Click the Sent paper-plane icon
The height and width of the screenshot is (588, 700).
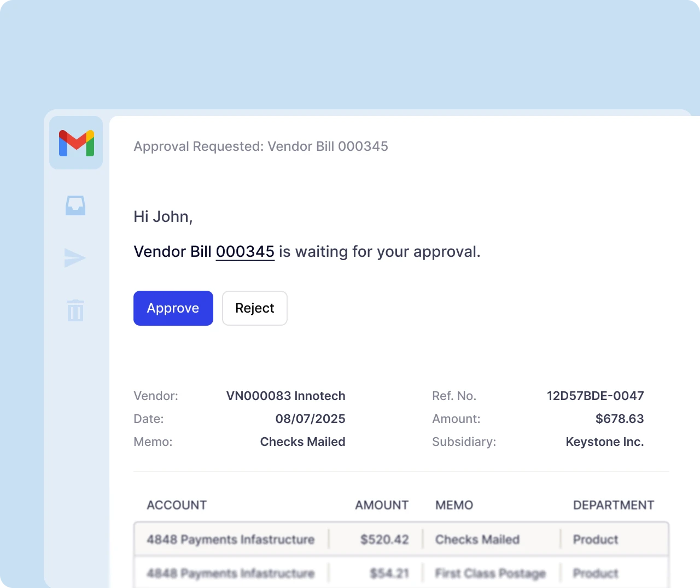point(75,257)
